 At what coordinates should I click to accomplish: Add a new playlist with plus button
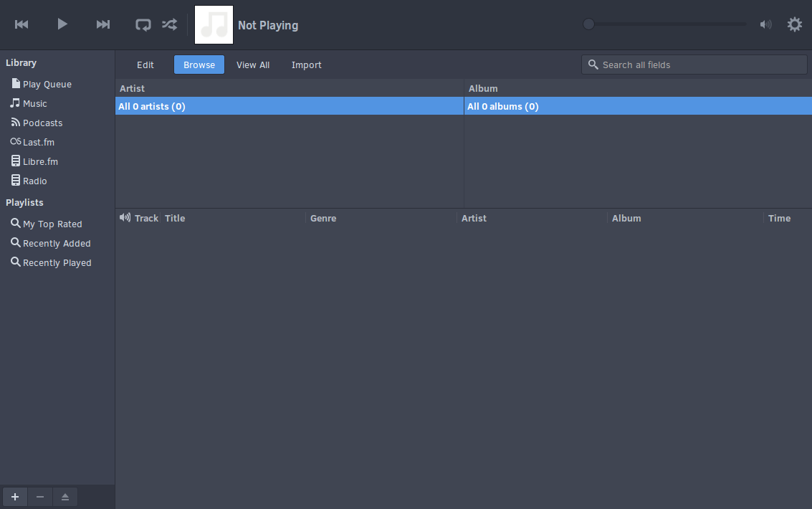[x=15, y=497]
